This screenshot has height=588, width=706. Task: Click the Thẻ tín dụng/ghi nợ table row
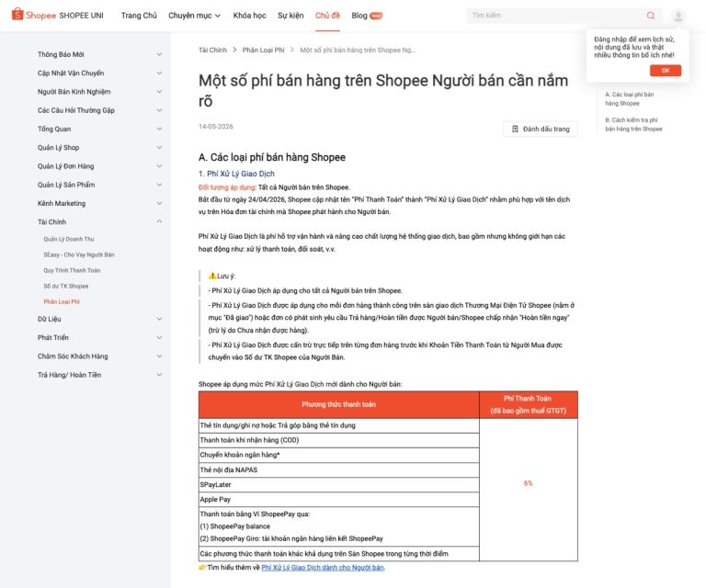(338, 425)
